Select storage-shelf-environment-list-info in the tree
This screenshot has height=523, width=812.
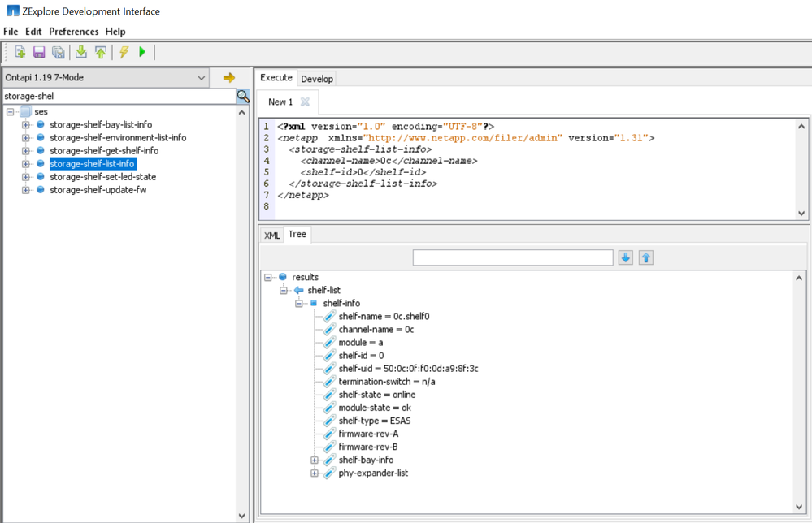point(118,138)
